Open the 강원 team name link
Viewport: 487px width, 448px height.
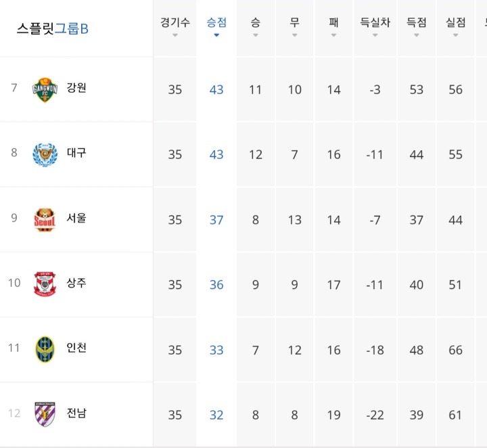(x=76, y=87)
